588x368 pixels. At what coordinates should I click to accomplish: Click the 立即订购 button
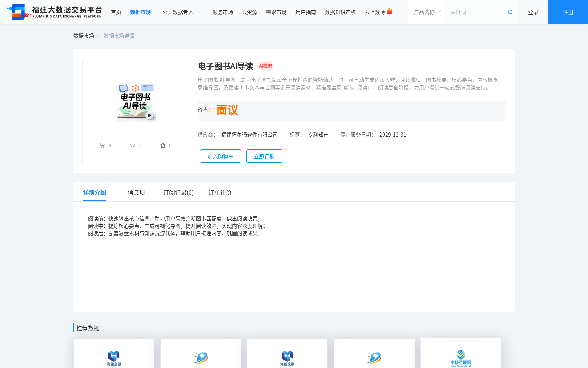coord(264,156)
